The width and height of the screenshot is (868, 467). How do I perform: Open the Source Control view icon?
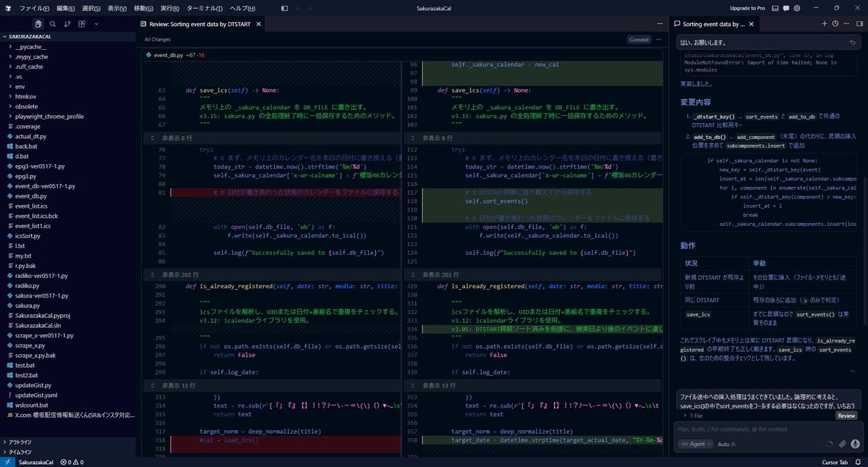(67, 24)
